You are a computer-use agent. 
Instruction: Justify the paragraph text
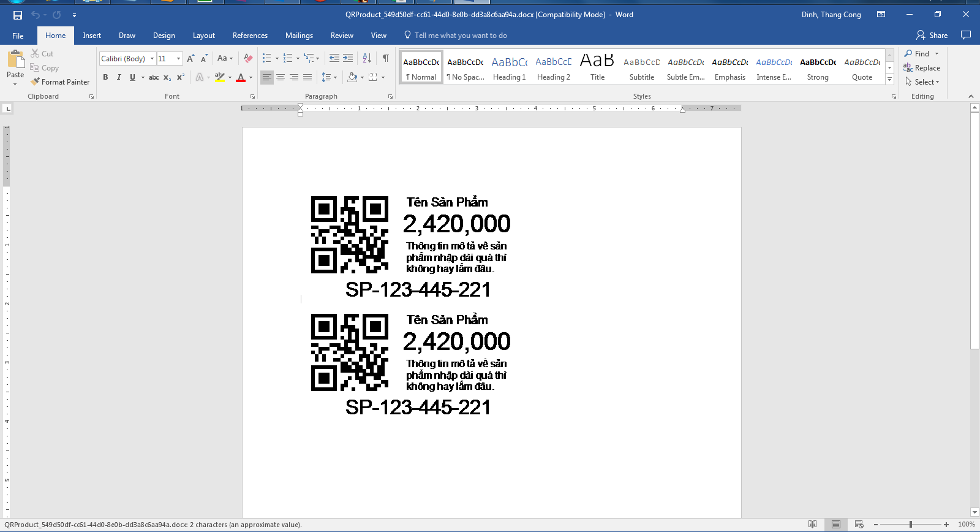(x=307, y=77)
